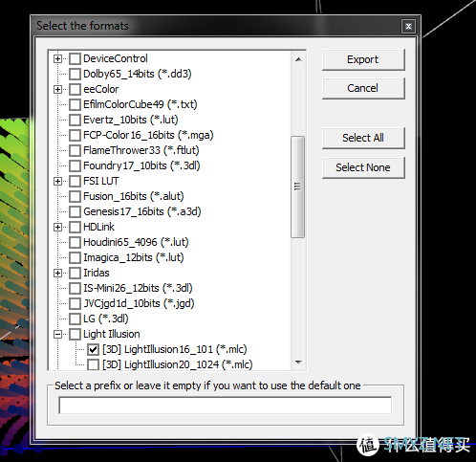Check the LightIllusion20_1024 (*.mlc) format
This screenshot has height=462, width=476.
pyautogui.click(x=93, y=364)
